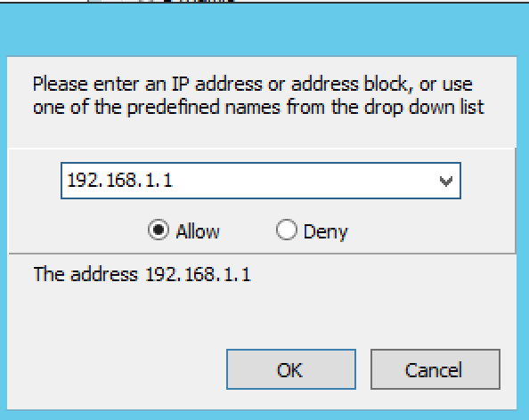Expand the IP address combo box list
529x420 pixels.
pyautogui.click(x=445, y=181)
